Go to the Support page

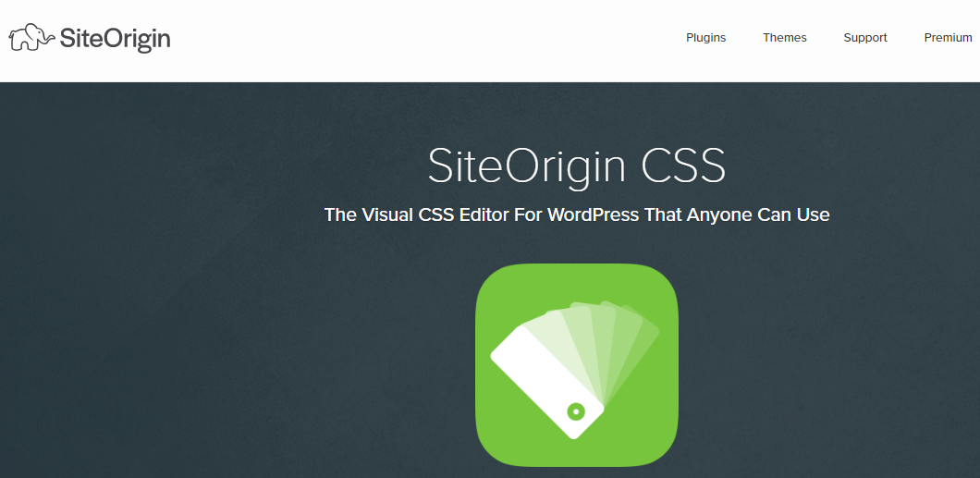[865, 38]
